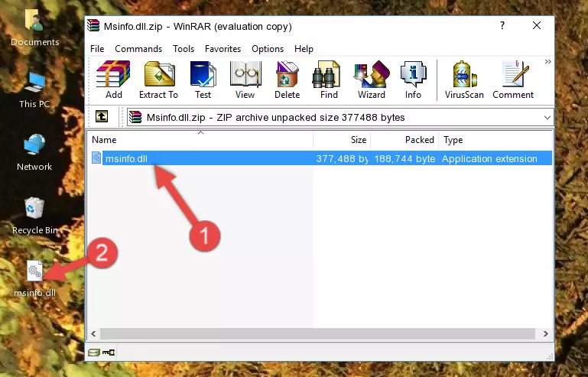The image size is (588, 377).
Task: Click the Application extension type cell
Action: coord(489,159)
